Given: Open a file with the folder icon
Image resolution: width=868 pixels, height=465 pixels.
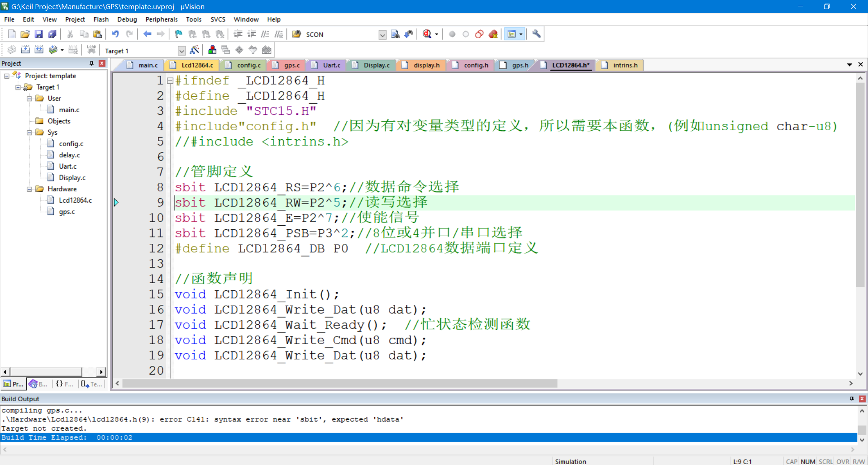Looking at the screenshot, I should click(x=25, y=34).
